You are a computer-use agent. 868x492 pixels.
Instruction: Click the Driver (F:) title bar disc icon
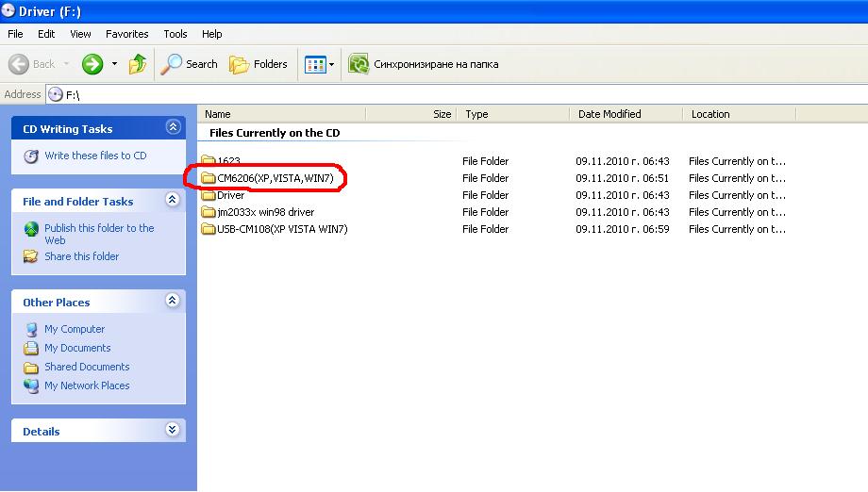point(8,10)
